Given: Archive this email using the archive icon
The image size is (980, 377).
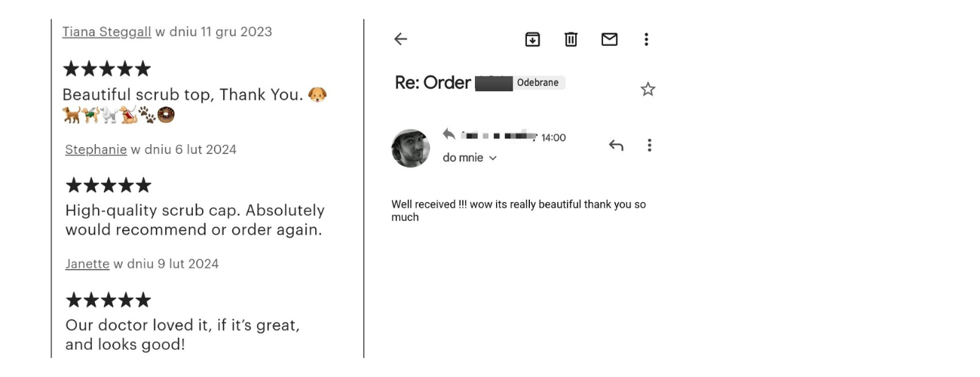Looking at the screenshot, I should (532, 39).
